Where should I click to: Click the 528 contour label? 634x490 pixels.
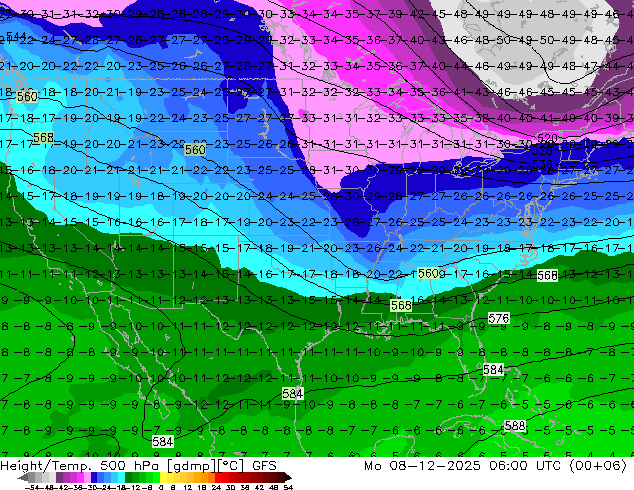tap(542, 151)
